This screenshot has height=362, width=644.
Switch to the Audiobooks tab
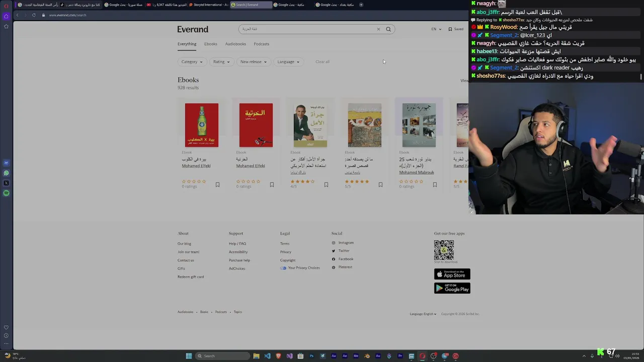235,44
